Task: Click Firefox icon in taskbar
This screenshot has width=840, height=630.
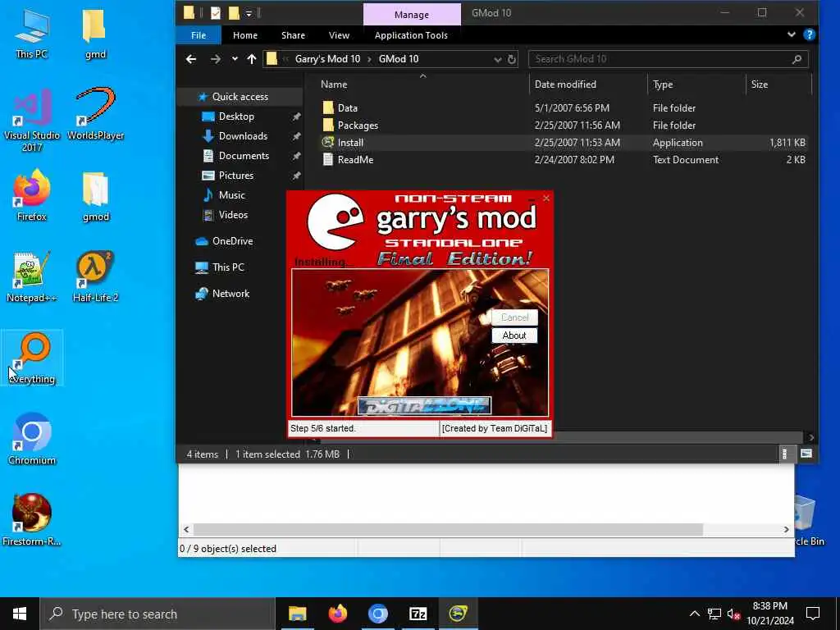Action: [337, 614]
